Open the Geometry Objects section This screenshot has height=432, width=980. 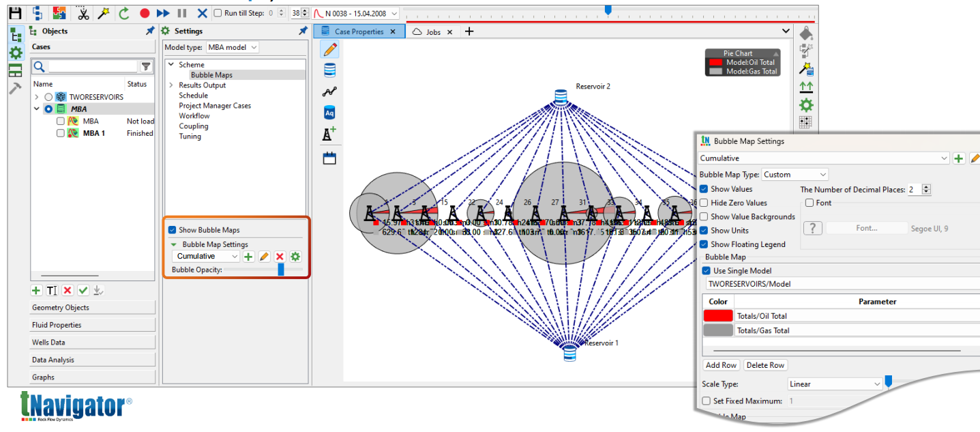pos(93,308)
